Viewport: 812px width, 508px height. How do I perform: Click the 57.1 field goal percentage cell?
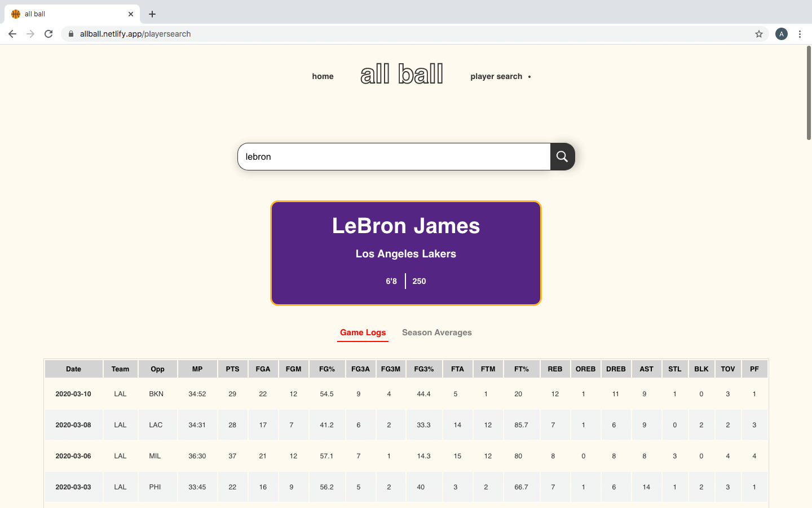327,456
